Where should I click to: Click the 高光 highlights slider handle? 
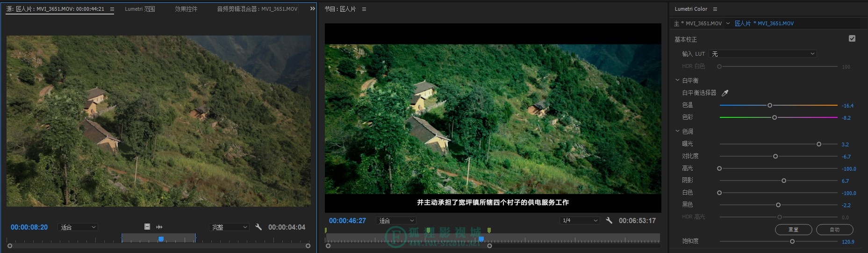pyautogui.click(x=719, y=168)
